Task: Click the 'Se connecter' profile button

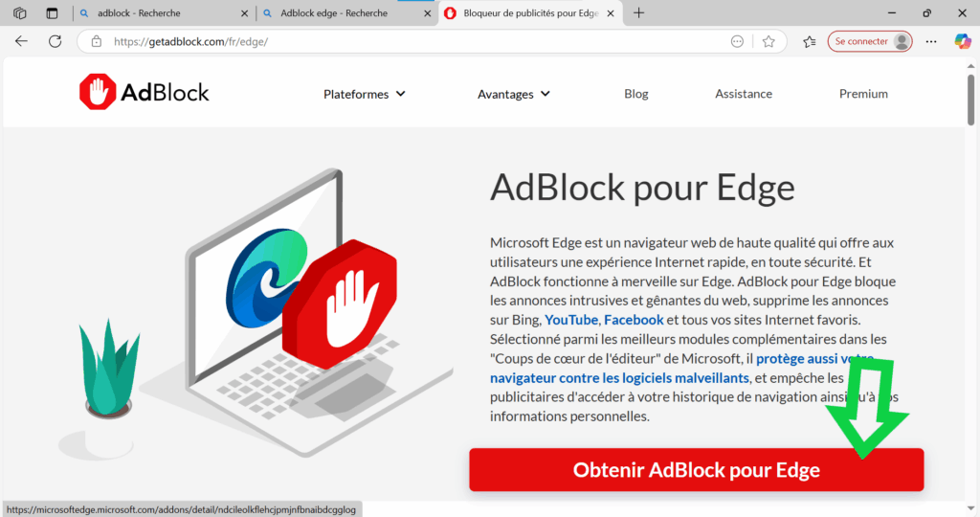Action: 870,41
